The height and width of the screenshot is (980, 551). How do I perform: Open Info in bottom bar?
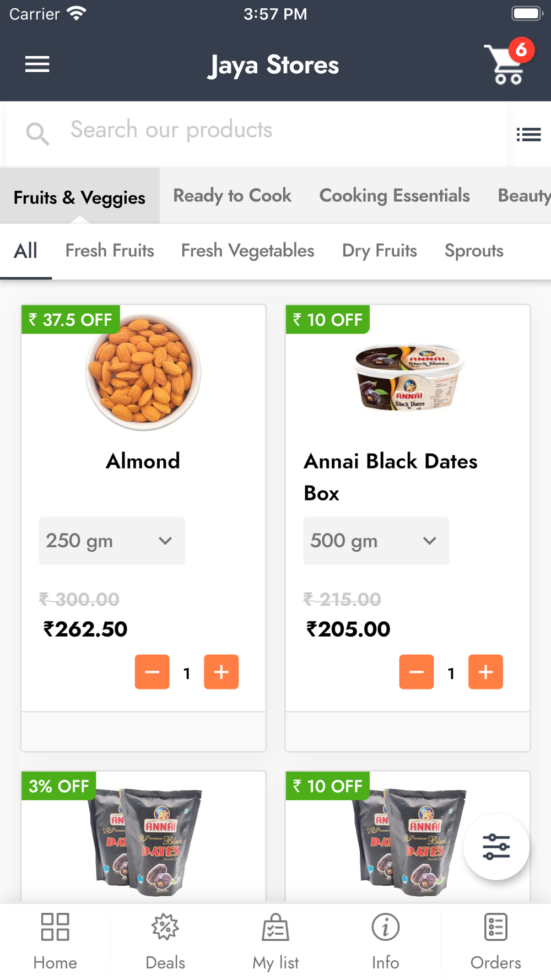coord(386,941)
